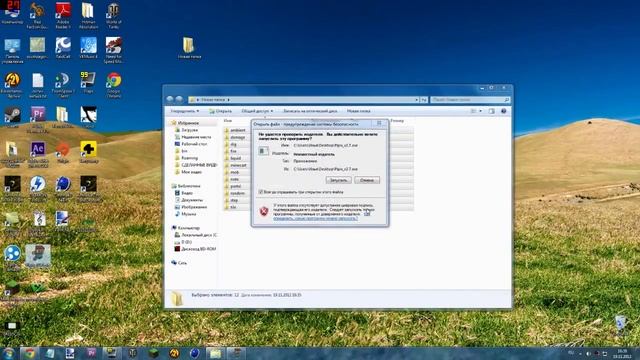
Task: Click the Open (Открыть) toolbar button in Explorer
Action: [220, 111]
